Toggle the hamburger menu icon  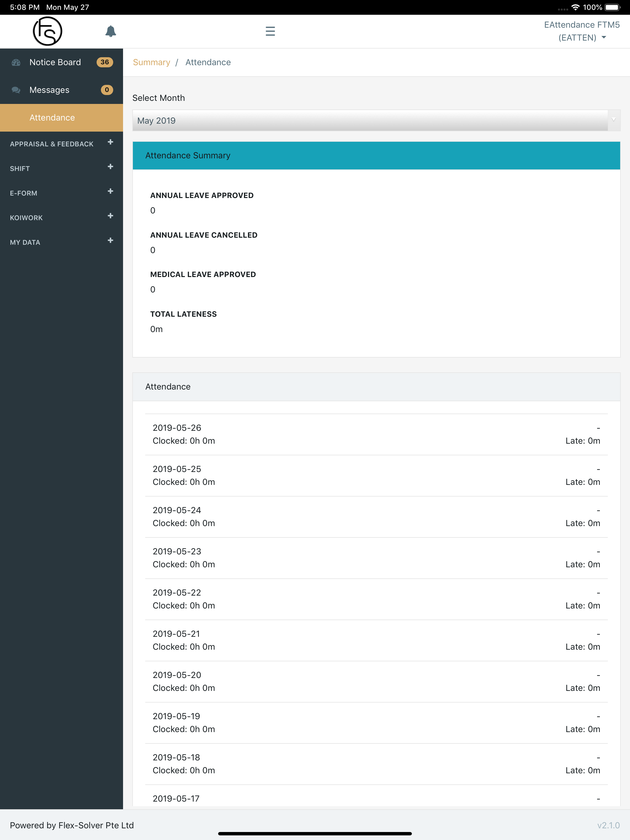[270, 31]
